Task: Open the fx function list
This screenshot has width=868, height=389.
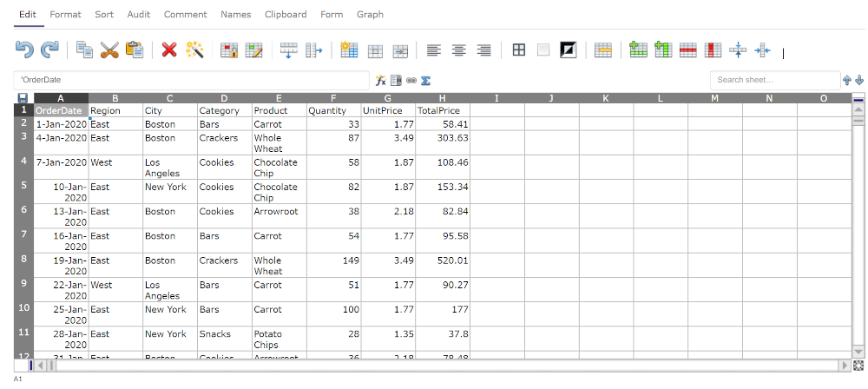Action: [380, 81]
